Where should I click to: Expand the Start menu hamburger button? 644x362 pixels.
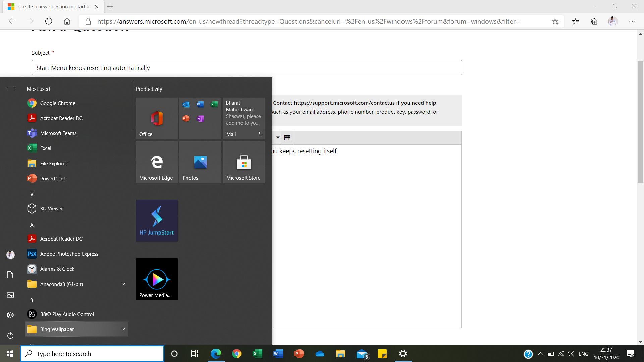[x=10, y=89]
